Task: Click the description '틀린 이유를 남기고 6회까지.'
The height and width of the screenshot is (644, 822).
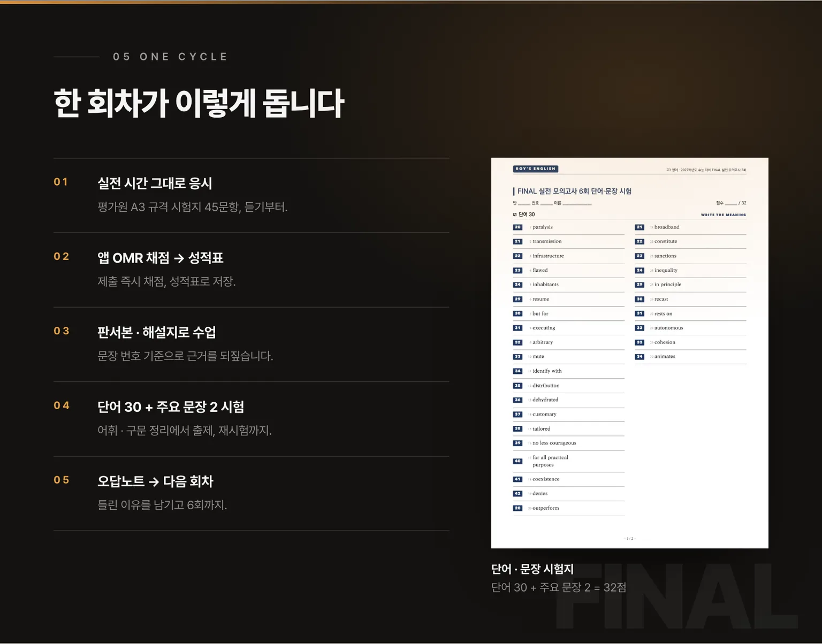Action: pyautogui.click(x=162, y=504)
